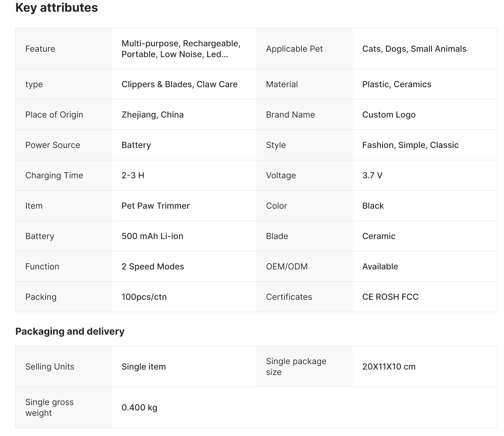Click the 3.7 V voltage value

372,175
